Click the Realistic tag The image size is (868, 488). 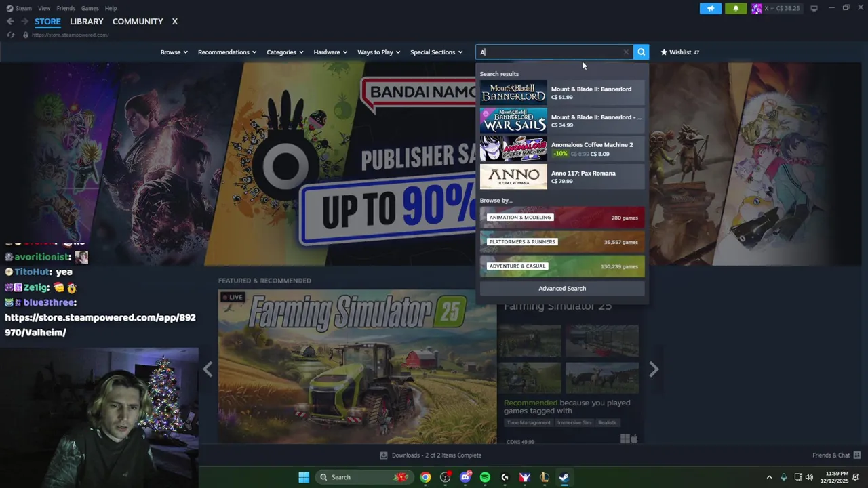(608, 423)
